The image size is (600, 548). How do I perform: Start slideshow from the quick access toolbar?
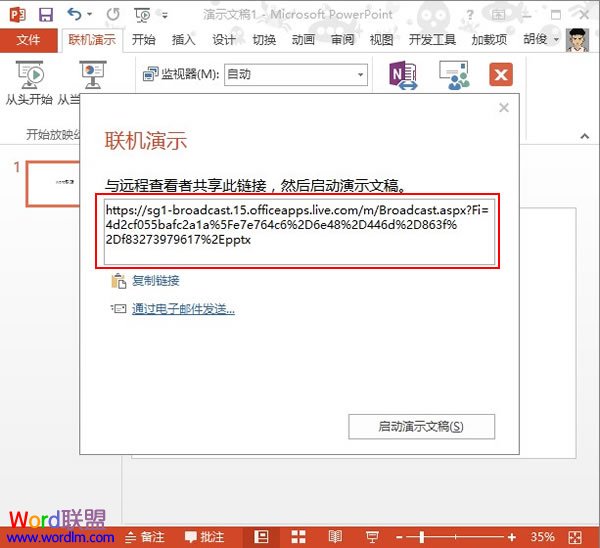pos(142,15)
